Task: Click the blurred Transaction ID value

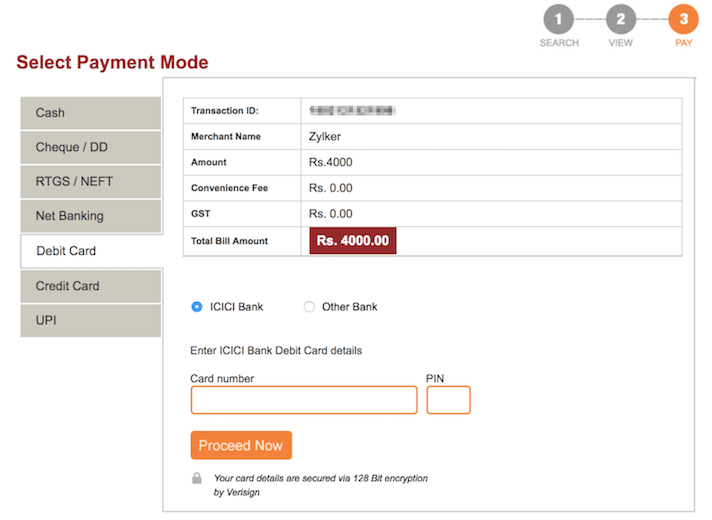Action: tap(352, 110)
